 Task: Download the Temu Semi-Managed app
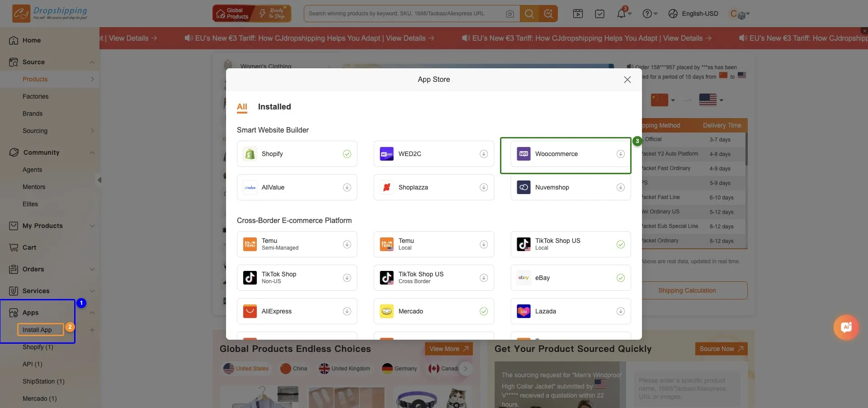347,244
